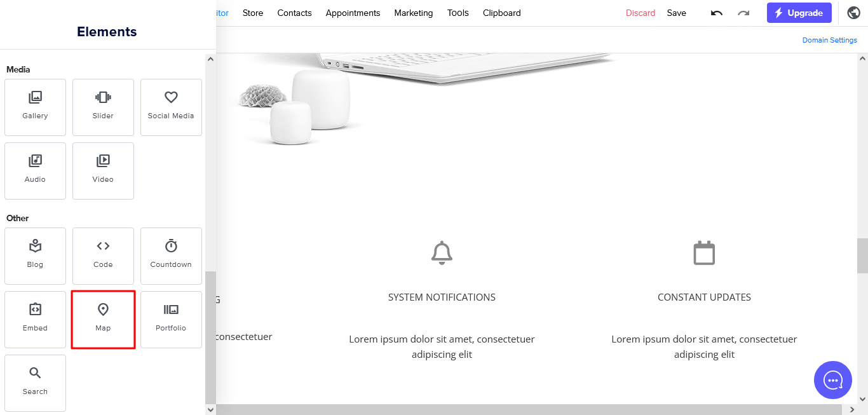The width and height of the screenshot is (868, 415).
Task: Insert the Blog element
Action: (35, 256)
